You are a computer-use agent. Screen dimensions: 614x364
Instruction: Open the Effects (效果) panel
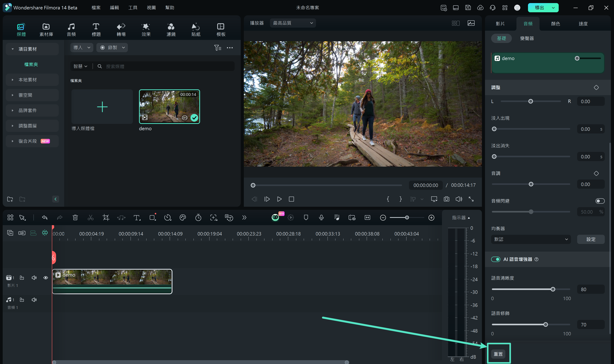146,29
